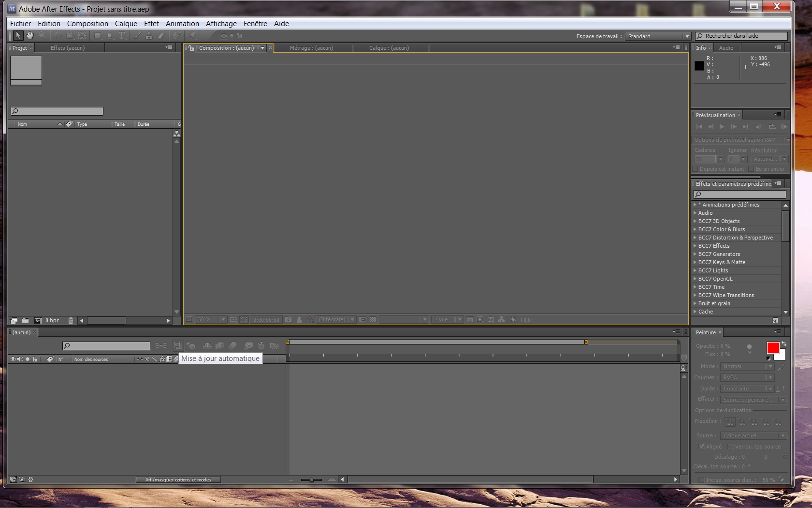Screen dimensions: 812x508
Task: Expand the 'BCC7 Lights' effects category
Action: (695, 270)
